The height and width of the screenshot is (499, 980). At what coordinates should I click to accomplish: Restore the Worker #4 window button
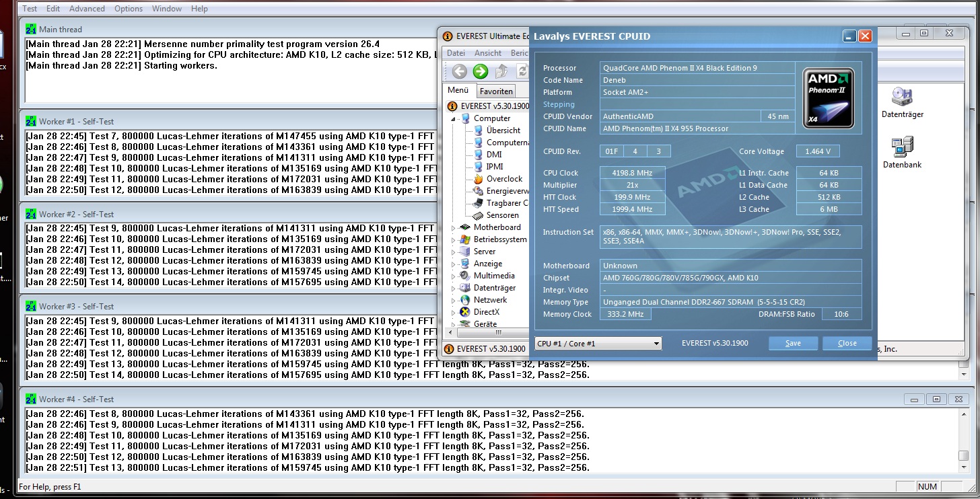pos(936,399)
